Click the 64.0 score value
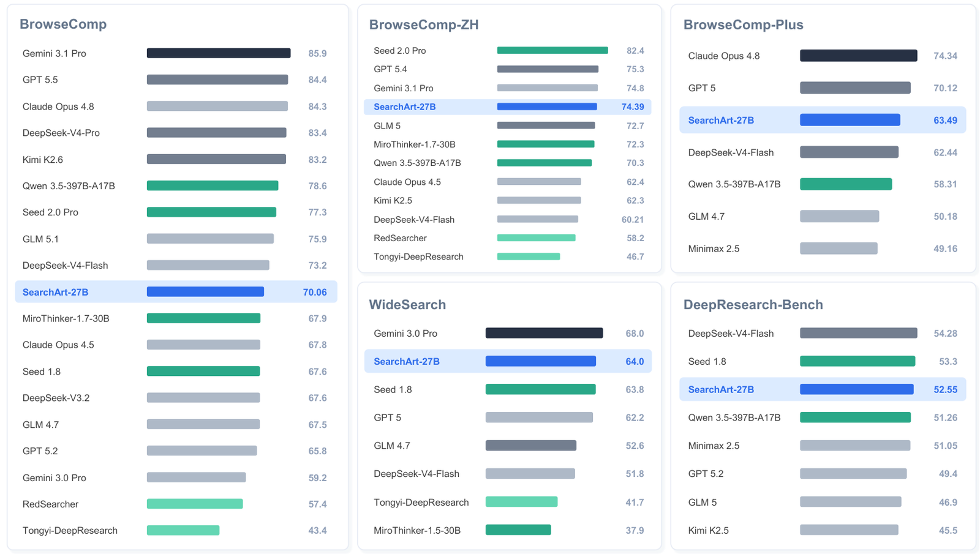Image resolution: width=980 pixels, height=554 pixels. coord(635,361)
